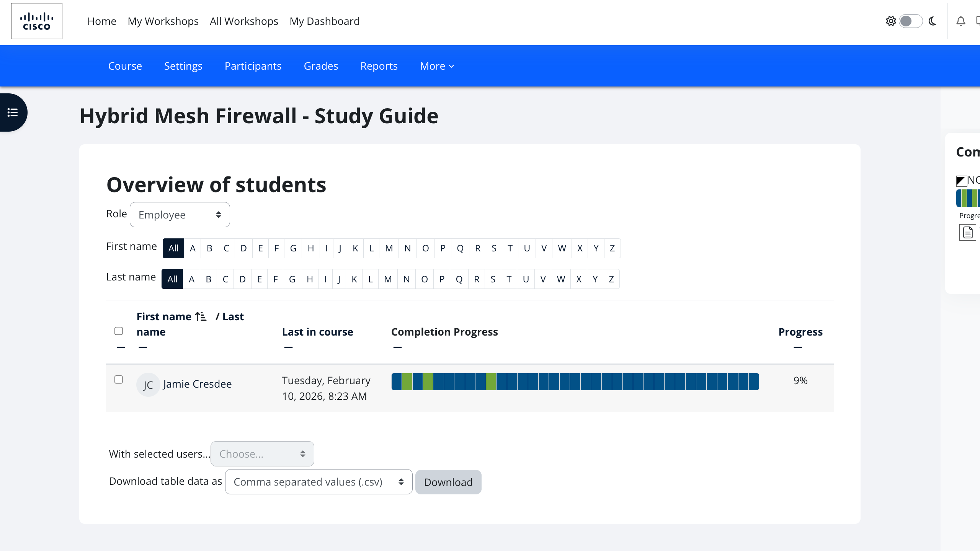
Task: Click the document icon in the side block
Action: pyautogui.click(x=967, y=232)
